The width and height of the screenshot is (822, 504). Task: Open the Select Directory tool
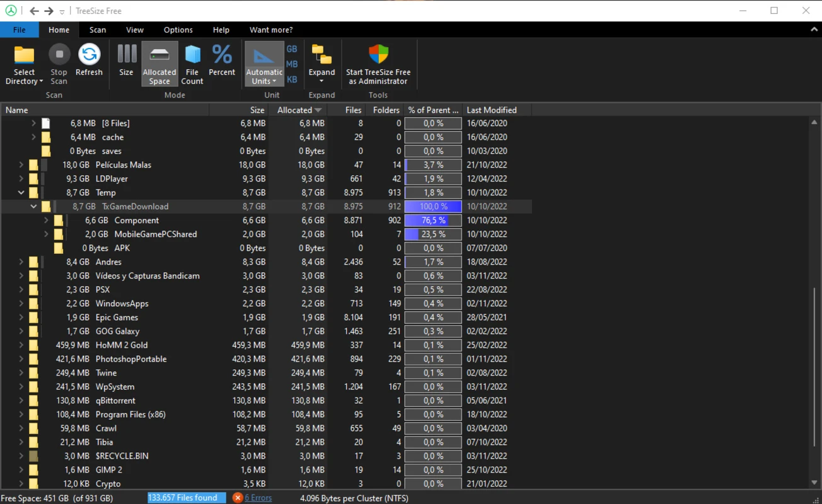point(23,63)
